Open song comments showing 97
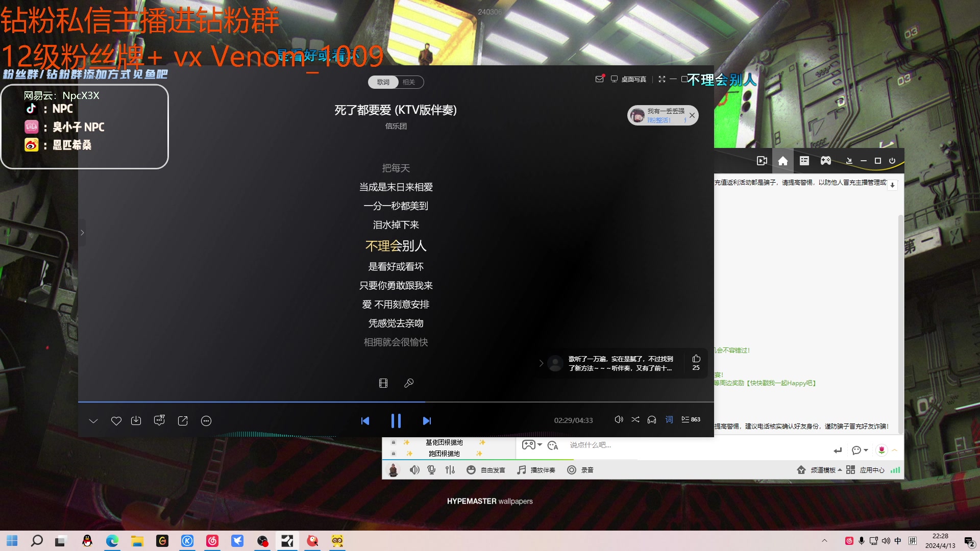The width and height of the screenshot is (980, 551). click(x=159, y=420)
